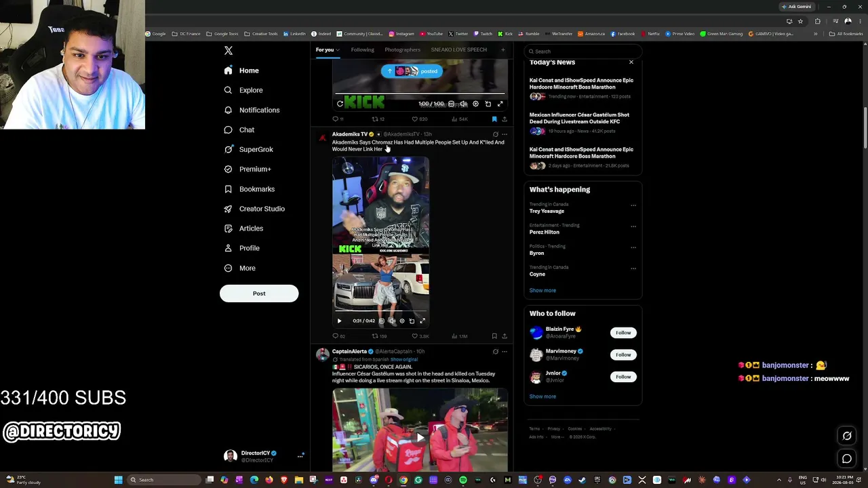
Task: Replay the finished Kick video
Action: point(340,104)
